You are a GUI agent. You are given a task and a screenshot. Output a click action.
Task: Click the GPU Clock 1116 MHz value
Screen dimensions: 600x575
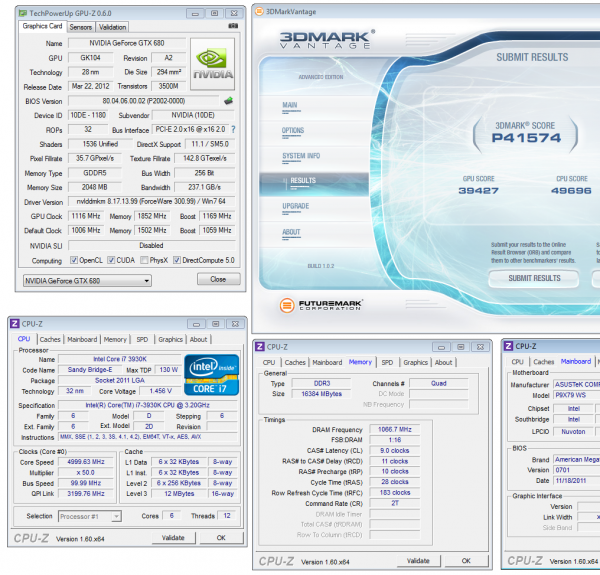coord(86,216)
